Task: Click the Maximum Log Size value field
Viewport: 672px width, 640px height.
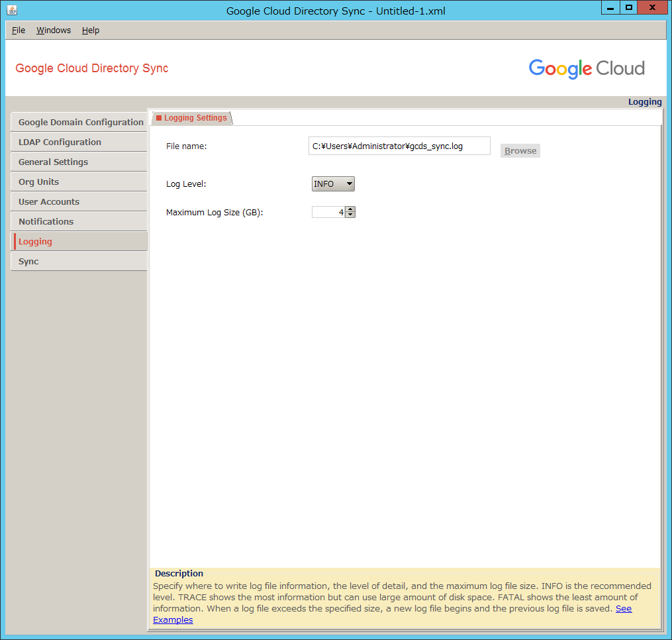Action: pyautogui.click(x=328, y=212)
